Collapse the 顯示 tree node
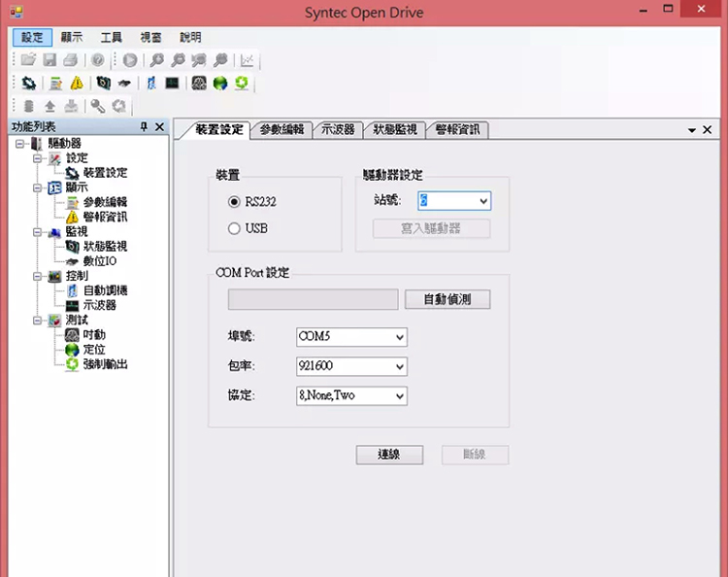 pos(37,187)
